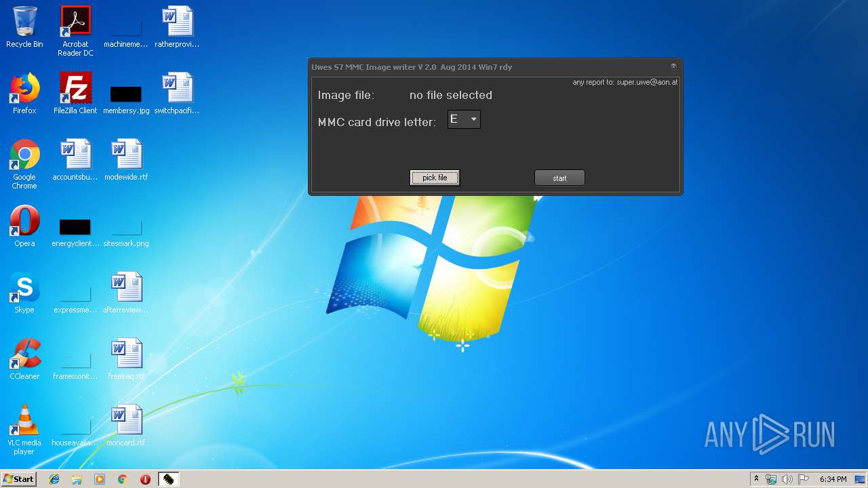Select the CCleaner desktop shortcut
The height and width of the screenshot is (488, 868).
coord(24,359)
